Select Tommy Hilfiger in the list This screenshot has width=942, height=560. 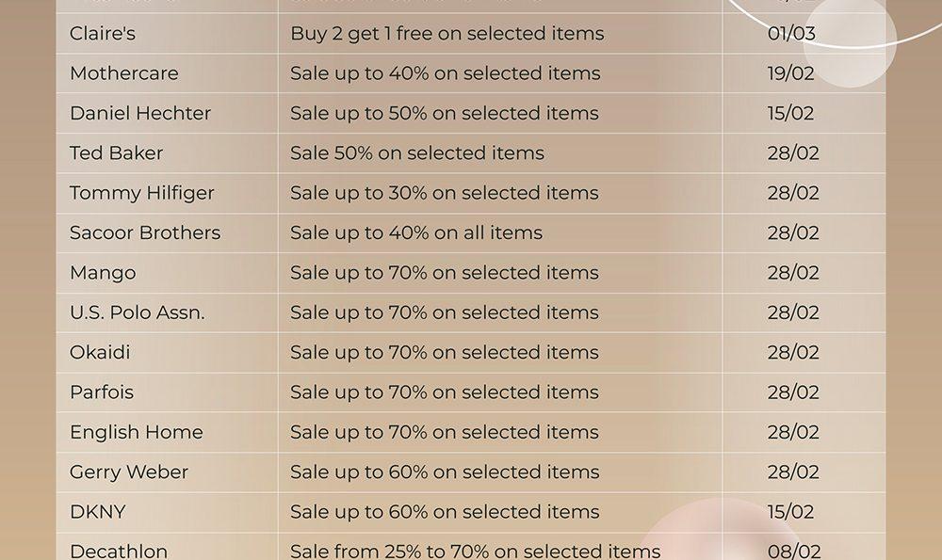[x=142, y=193]
